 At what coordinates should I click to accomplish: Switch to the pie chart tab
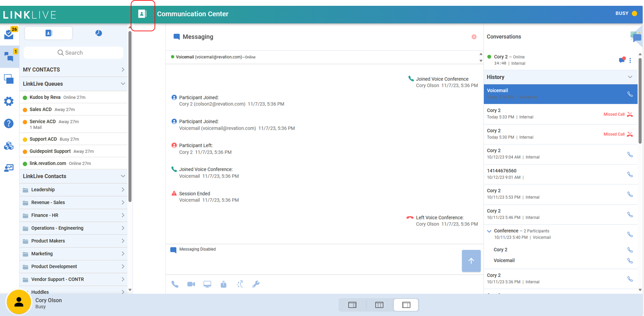pyautogui.click(x=99, y=33)
